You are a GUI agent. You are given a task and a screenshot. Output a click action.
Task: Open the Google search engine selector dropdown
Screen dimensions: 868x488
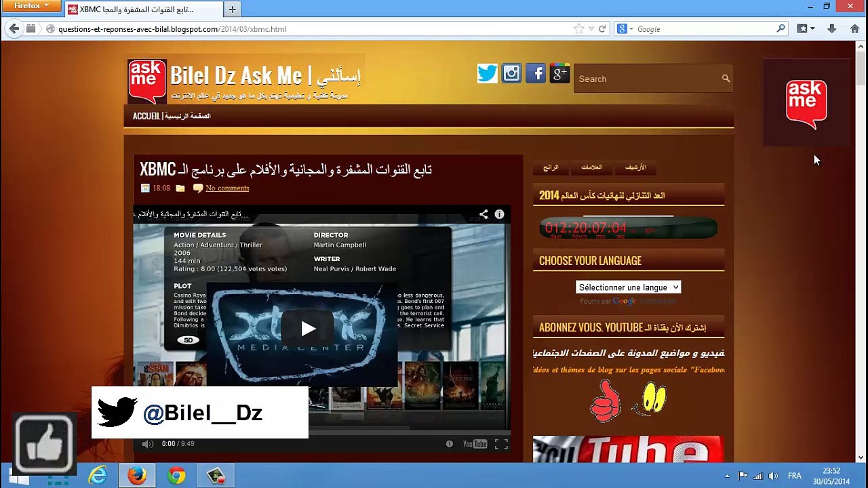coord(625,29)
